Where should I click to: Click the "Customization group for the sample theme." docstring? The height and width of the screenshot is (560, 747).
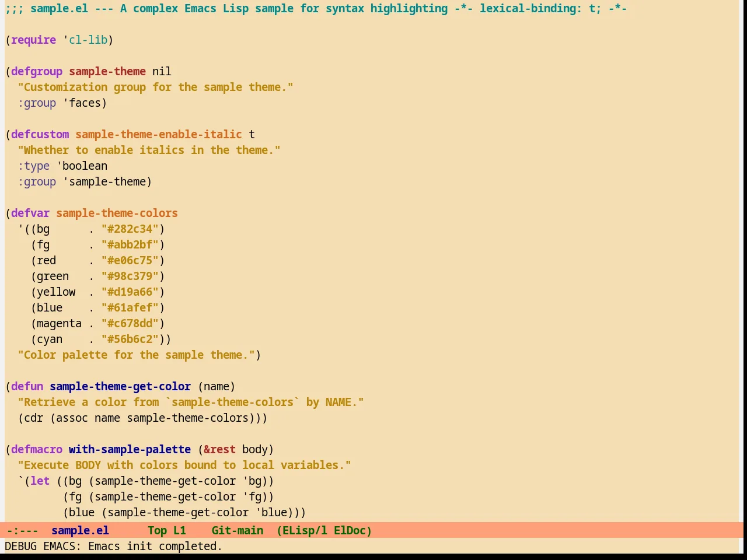[155, 87]
